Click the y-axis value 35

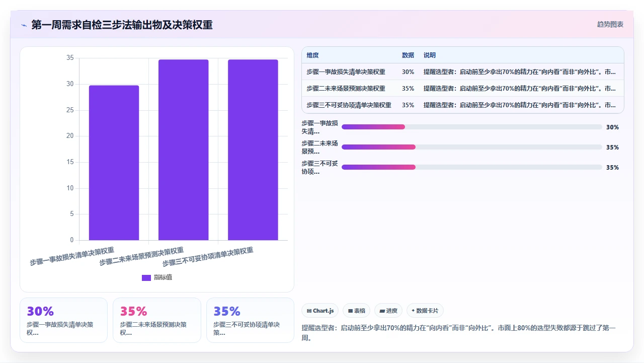coord(70,58)
